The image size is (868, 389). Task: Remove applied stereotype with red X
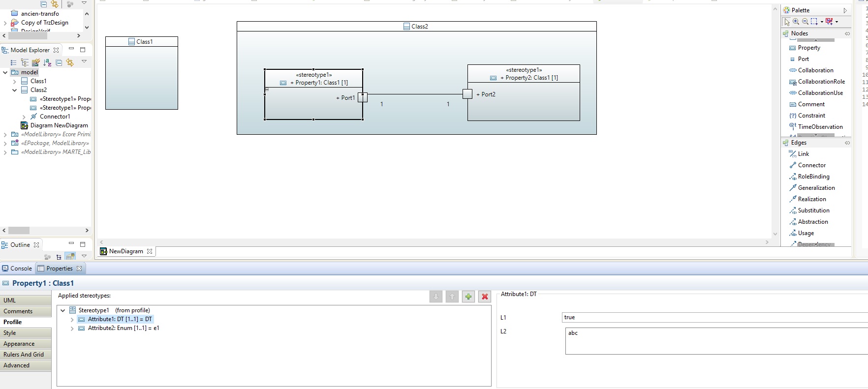pos(485,297)
